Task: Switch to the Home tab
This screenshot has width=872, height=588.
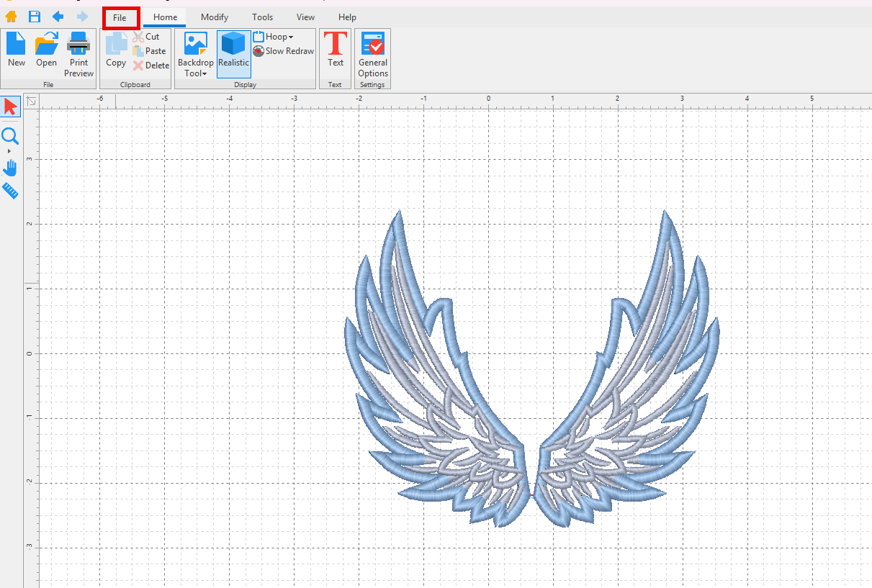Action: pos(165,17)
